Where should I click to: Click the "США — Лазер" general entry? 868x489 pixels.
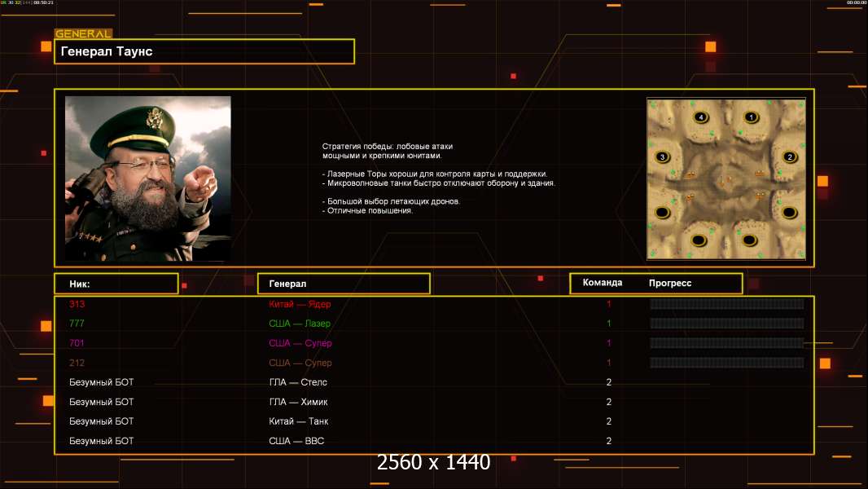(x=300, y=324)
